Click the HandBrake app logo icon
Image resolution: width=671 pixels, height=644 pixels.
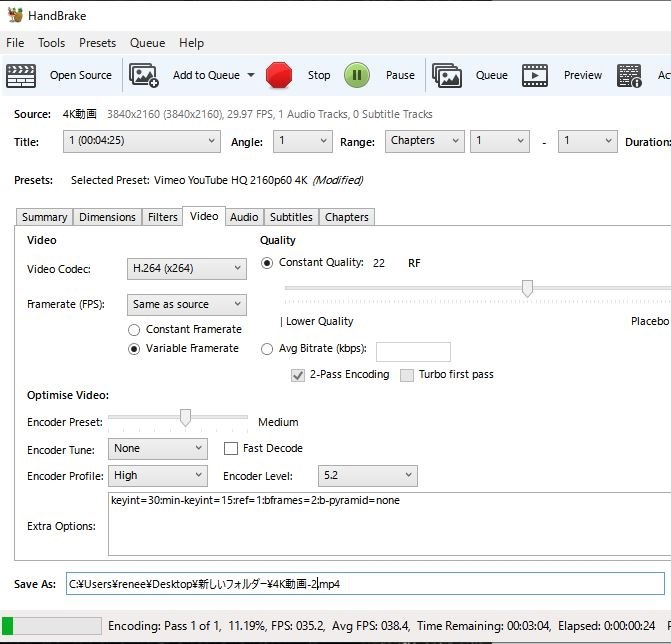tap(15, 15)
